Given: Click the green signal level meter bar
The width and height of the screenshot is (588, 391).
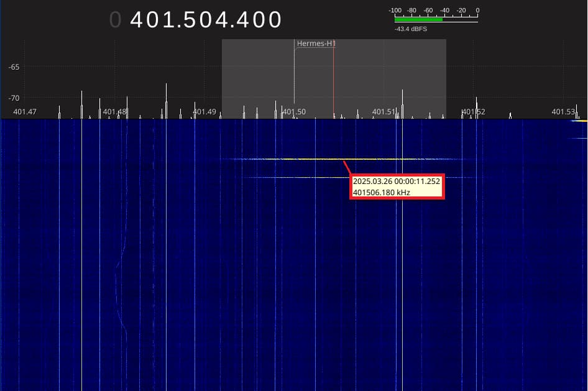Looking at the screenshot, I should [418, 19].
